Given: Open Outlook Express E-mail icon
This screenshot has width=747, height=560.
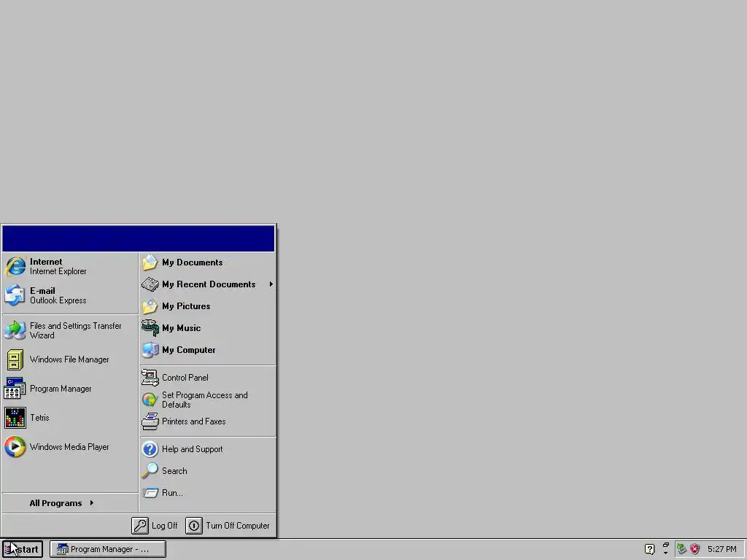Looking at the screenshot, I should (15, 295).
